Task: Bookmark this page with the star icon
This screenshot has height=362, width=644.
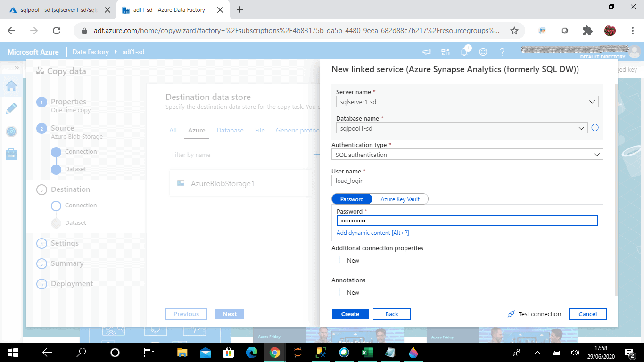Action: point(514,31)
